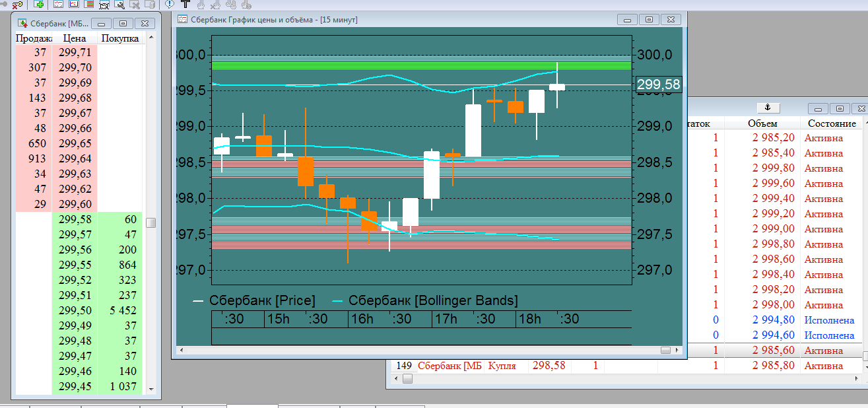The height and width of the screenshot is (408, 868).
Task: Click the Объем column header
Action: (x=762, y=123)
